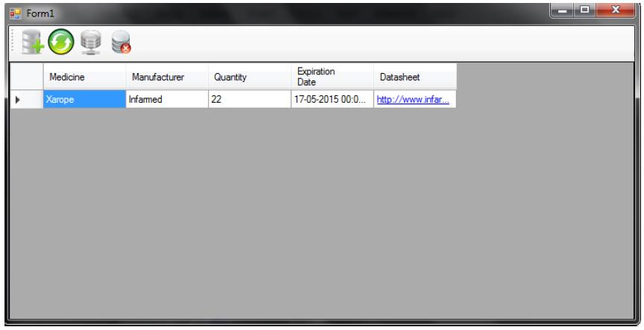The width and height of the screenshot is (644, 330).
Task: Select the 17-05-2015 expiration date cell
Action: click(332, 100)
